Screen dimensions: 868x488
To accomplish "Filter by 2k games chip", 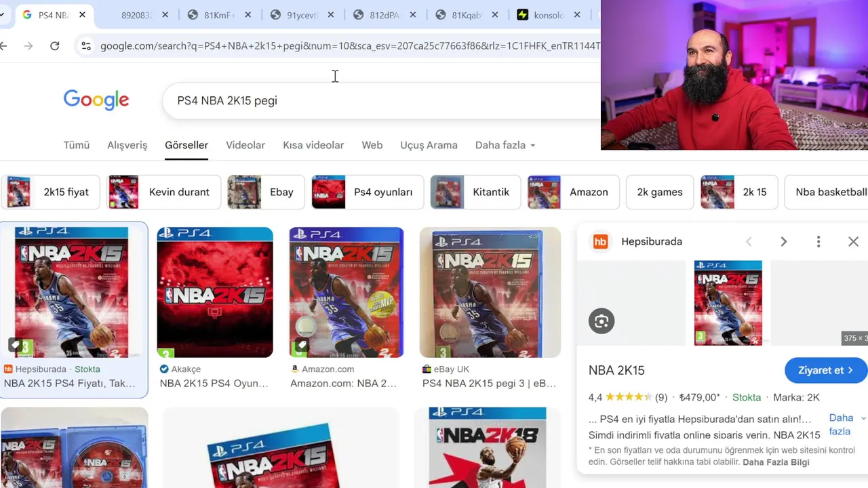I will pyautogui.click(x=660, y=192).
